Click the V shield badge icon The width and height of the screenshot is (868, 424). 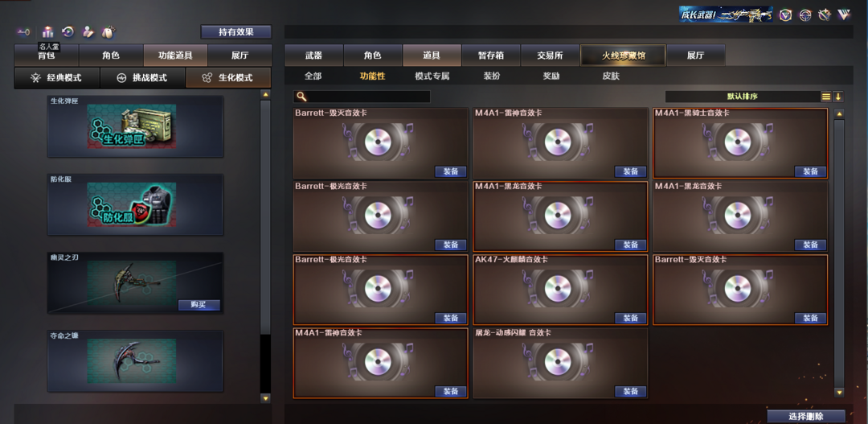click(x=785, y=15)
